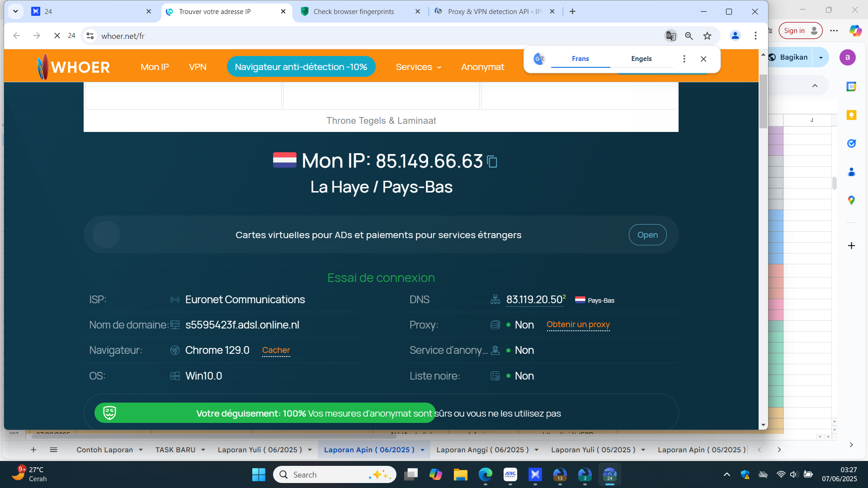Open Google Maps in side panel
This screenshot has height=488, width=868.
(x=851, y=200)
